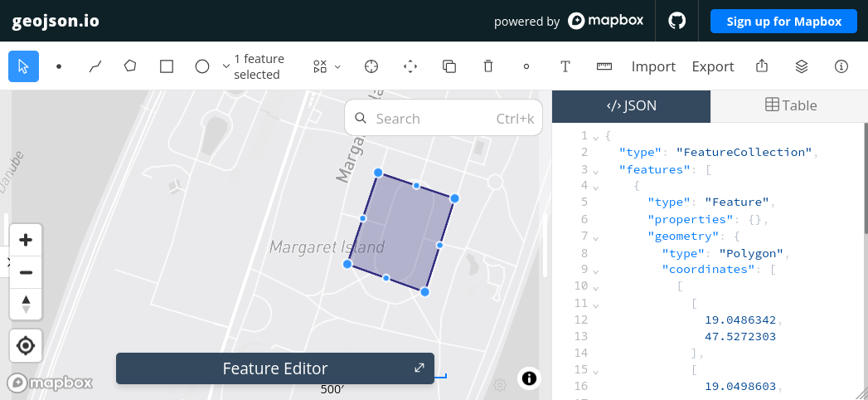Open the toolbar info icon
The width and height of the screenshot is (868, 400).
click(841, 66)
